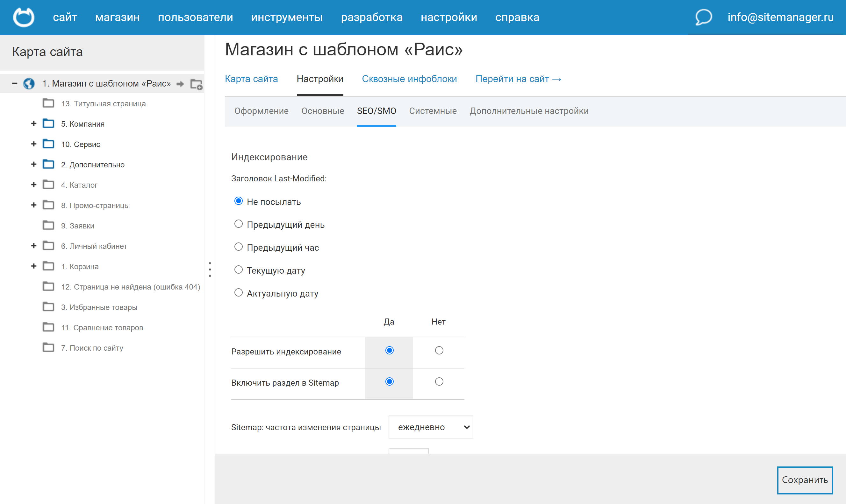The image size is (846, 504).
Task: Click the add-subpage icon beside the root node
Action: pos(197,85)
